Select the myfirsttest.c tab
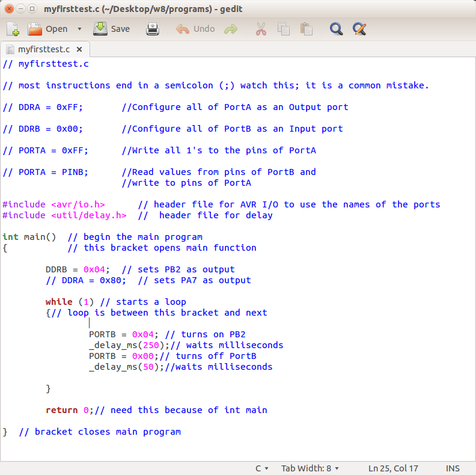Viewport: 476px width, 475px height. [x=45, y=49]
